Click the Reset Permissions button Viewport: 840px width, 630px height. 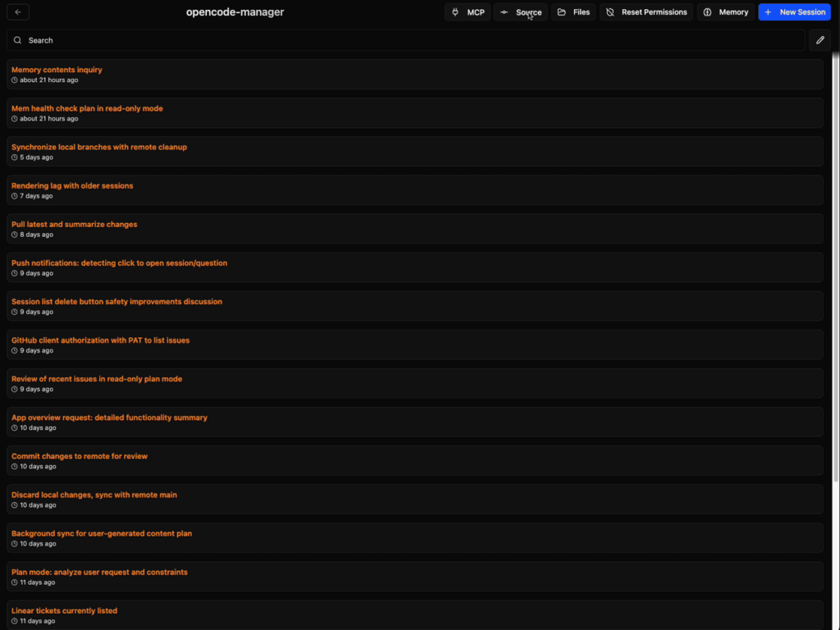[x=646, y=12]
